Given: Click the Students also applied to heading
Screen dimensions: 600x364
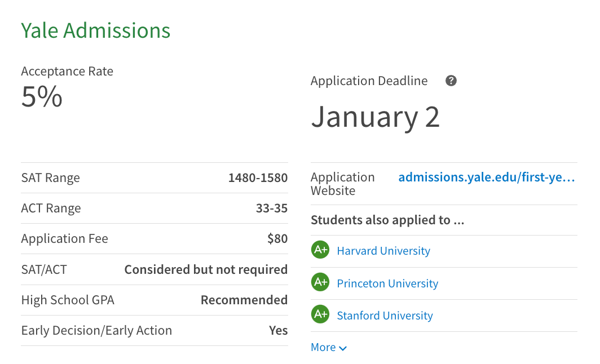Looking at the screenshot, I should (387, 220).
